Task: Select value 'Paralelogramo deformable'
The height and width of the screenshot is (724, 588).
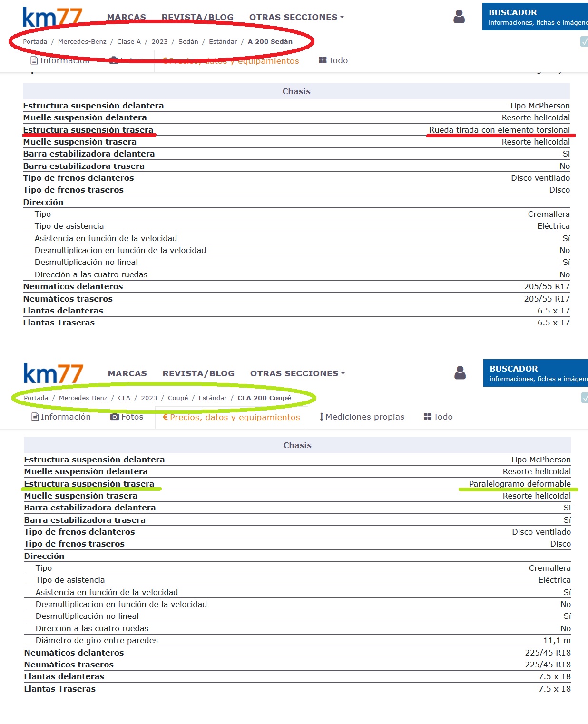Action: pos(520,484)
